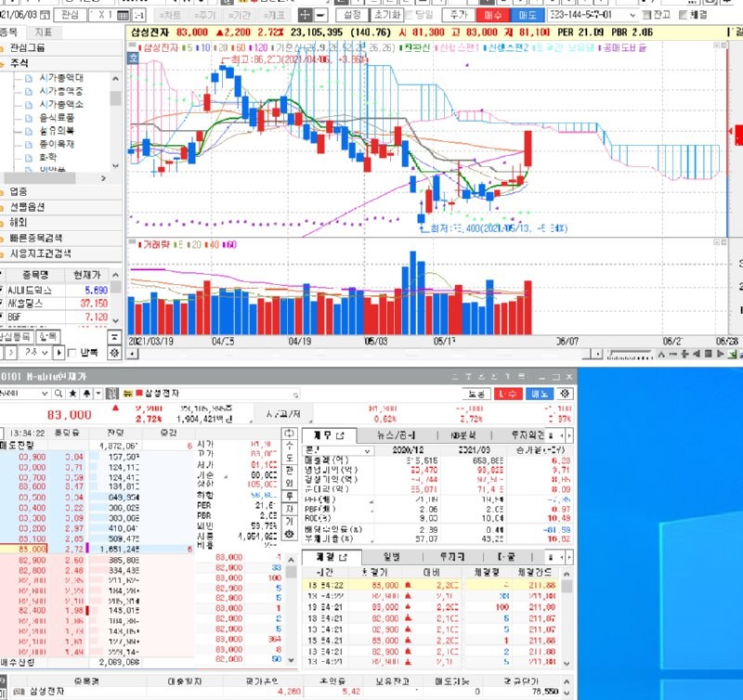Click the blue 매도 button in top toolbar
This screenshot has height=700, width=743.
coord(528,15)
